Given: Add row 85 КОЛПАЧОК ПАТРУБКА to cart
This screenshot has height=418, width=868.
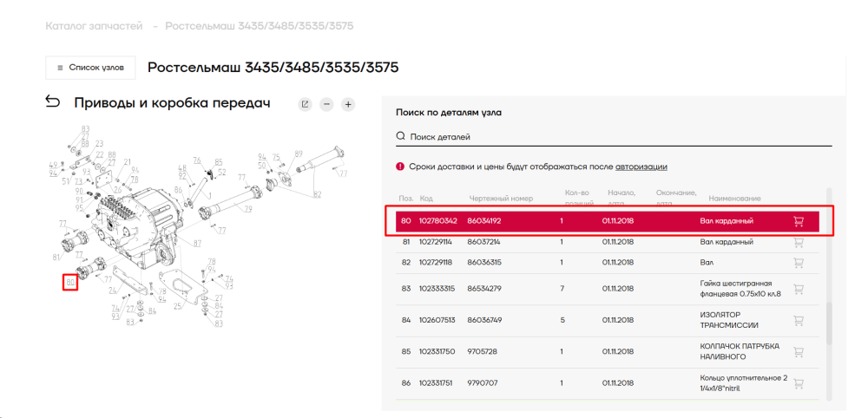Looking at the screenshot, I should click(x=799, y=351).
